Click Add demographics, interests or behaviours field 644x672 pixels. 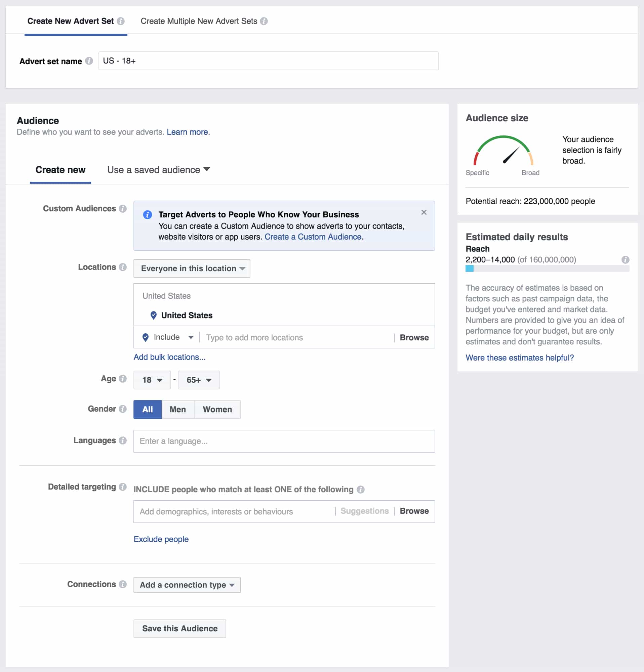coord(234,512)
